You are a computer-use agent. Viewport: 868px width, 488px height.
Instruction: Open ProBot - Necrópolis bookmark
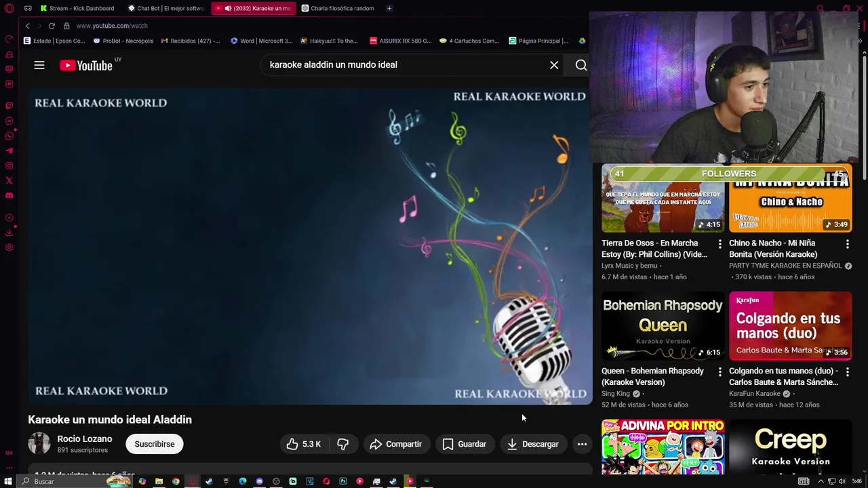click(123, 41)
